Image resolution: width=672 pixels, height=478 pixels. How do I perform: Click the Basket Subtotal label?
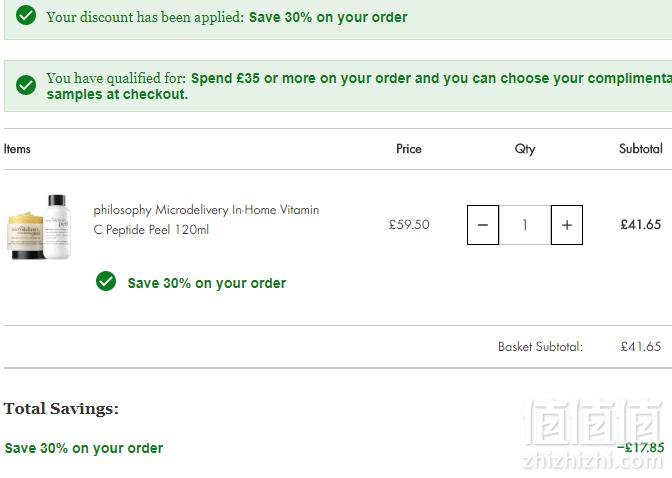(540, 346)
